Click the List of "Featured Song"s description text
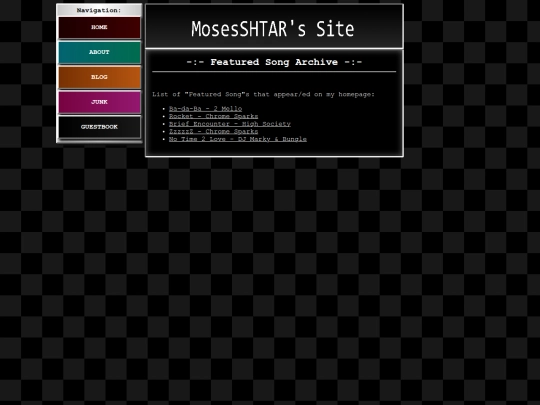The image size is (540, 405). tap(263, 94)
